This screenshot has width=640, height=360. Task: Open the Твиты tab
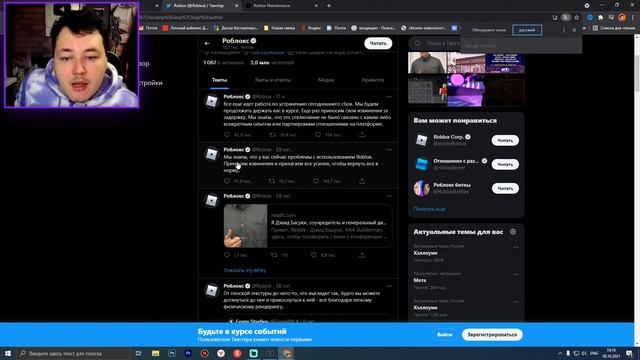pyautogui.click(x=220, y=80)
